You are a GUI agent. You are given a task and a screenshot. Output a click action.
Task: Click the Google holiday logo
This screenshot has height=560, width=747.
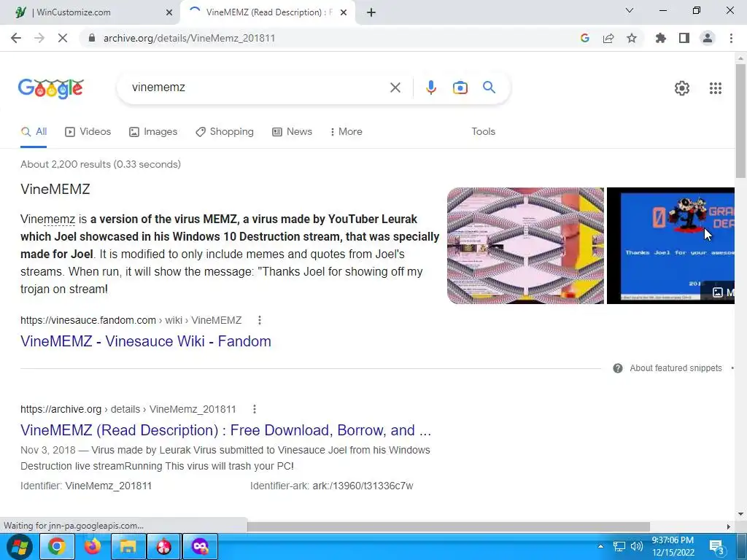[x=51, y=88]
